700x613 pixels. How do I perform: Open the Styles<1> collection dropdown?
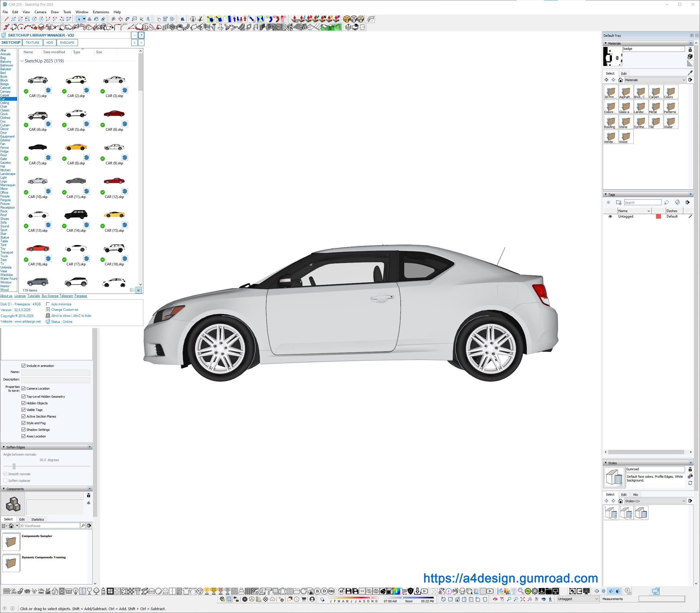click(655, 501)
